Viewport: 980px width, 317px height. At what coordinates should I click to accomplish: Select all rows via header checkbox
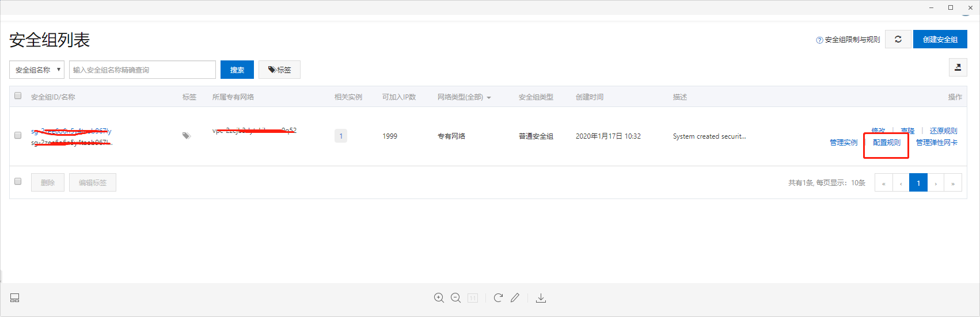pyautogui.click(x=18, y=96)
